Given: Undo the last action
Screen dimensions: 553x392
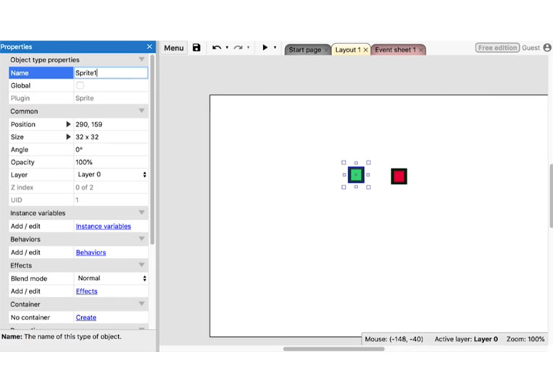Looking at the screenshot, I should coord(217,48).
